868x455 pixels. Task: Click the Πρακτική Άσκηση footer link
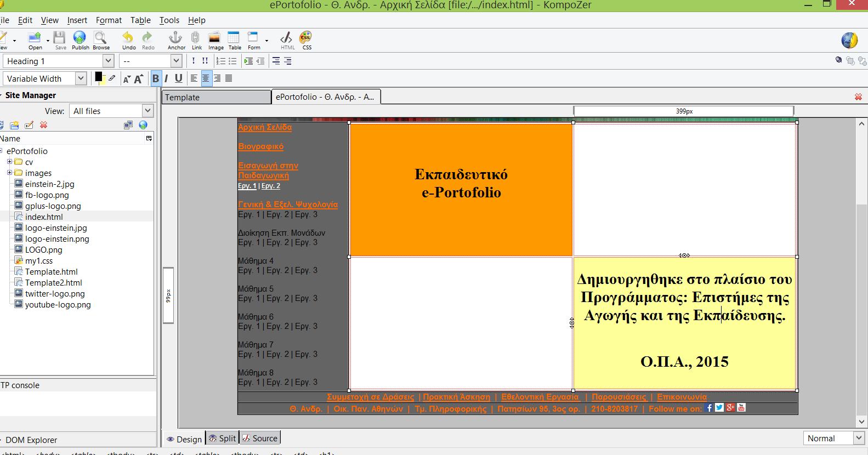point(456,397)
